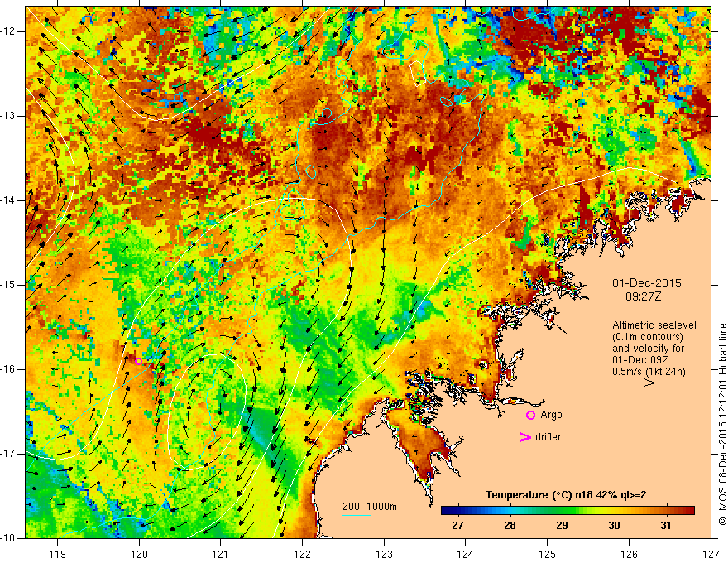This screenshot has height=563, width=728.
Task: Click the color bar value "30"
Action: click(x=614, y=526)
